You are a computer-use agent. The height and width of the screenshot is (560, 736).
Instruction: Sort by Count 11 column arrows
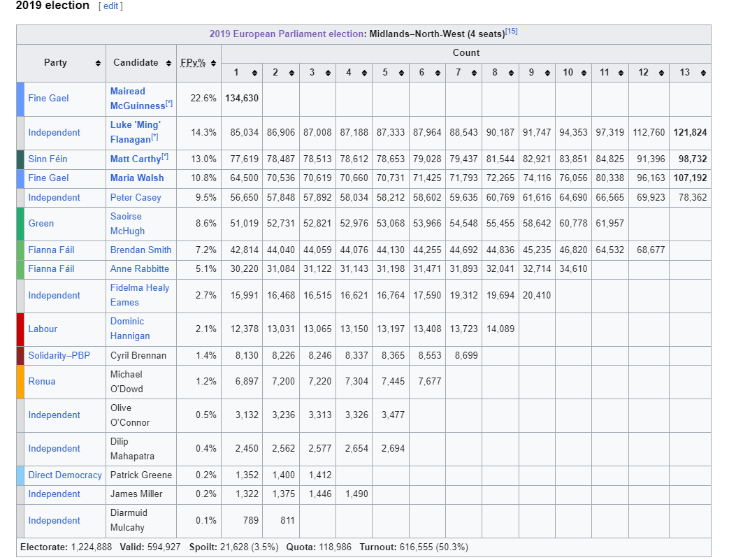[x=621, y=73]
